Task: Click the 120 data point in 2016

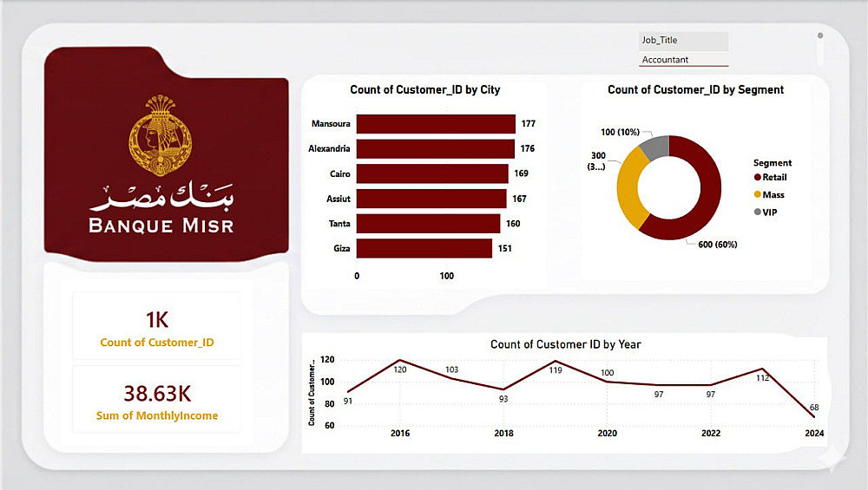Action: 400,360
